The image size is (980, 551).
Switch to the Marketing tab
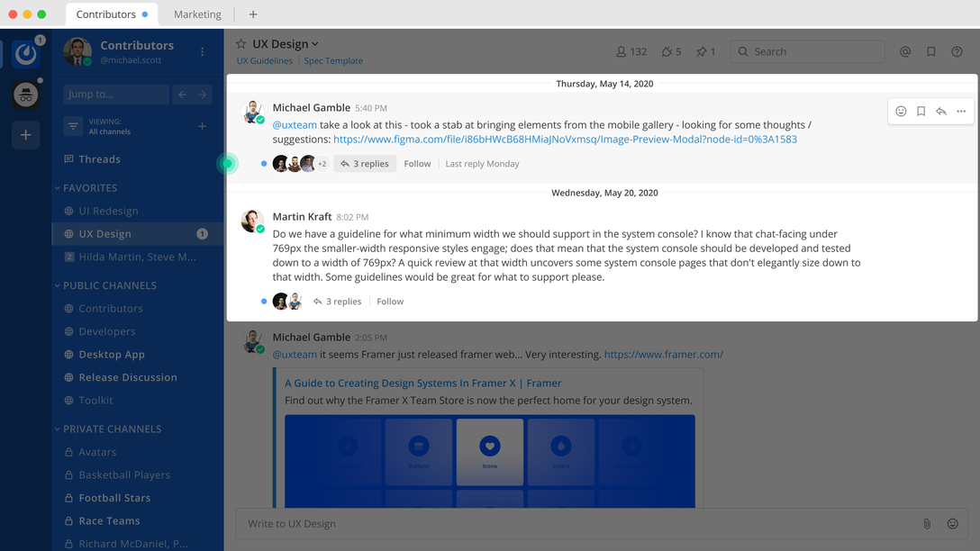point(196,14)
